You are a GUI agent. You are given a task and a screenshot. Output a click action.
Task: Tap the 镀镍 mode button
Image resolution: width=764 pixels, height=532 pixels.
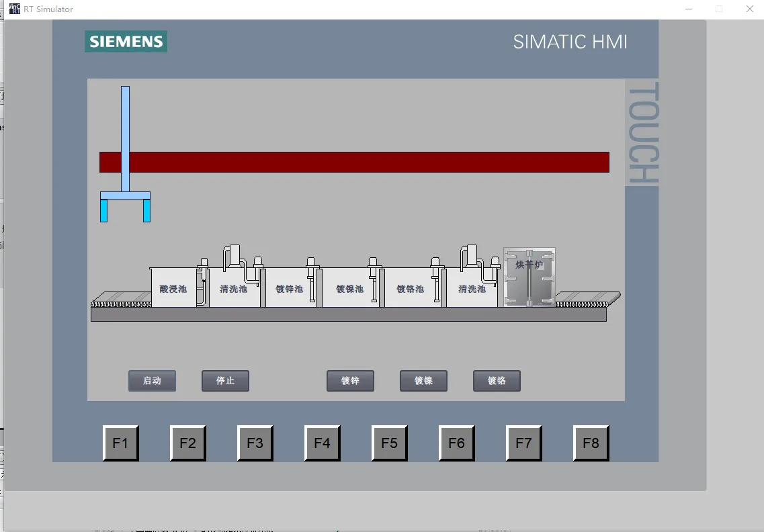click(x=423, y=380)
